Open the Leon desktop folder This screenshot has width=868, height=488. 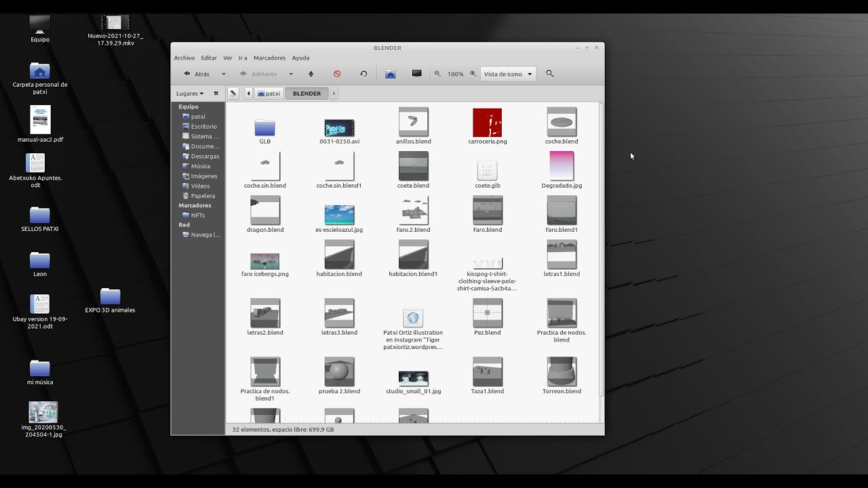(x=40, y=260)
